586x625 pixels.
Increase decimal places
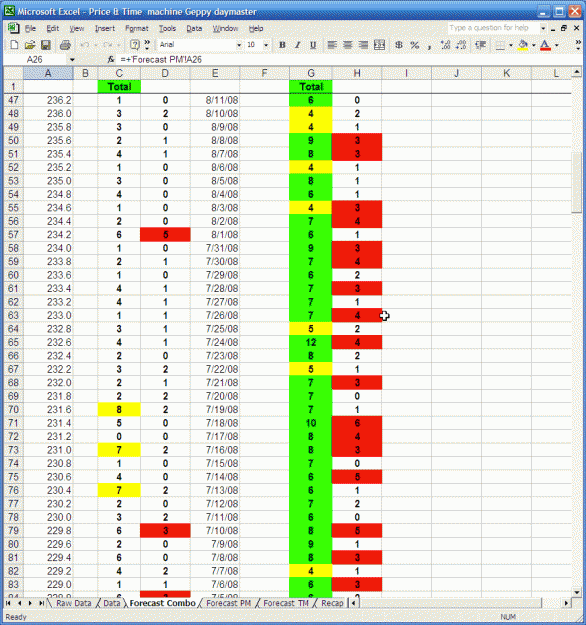coord(445,45)
